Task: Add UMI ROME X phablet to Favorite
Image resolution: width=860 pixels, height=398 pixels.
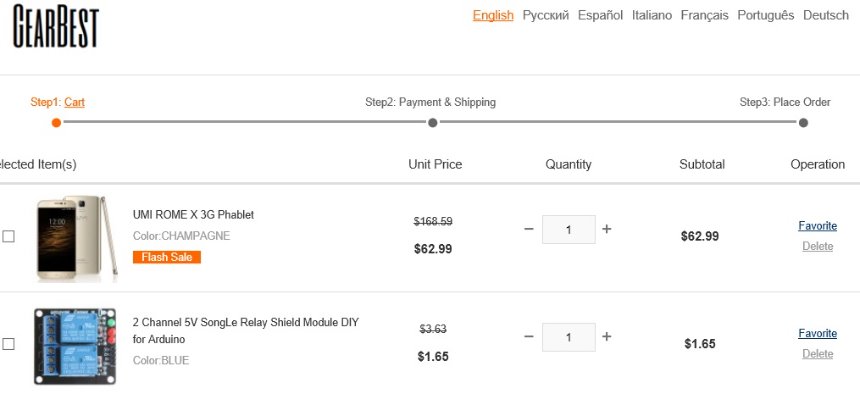Action: (817, 226)
